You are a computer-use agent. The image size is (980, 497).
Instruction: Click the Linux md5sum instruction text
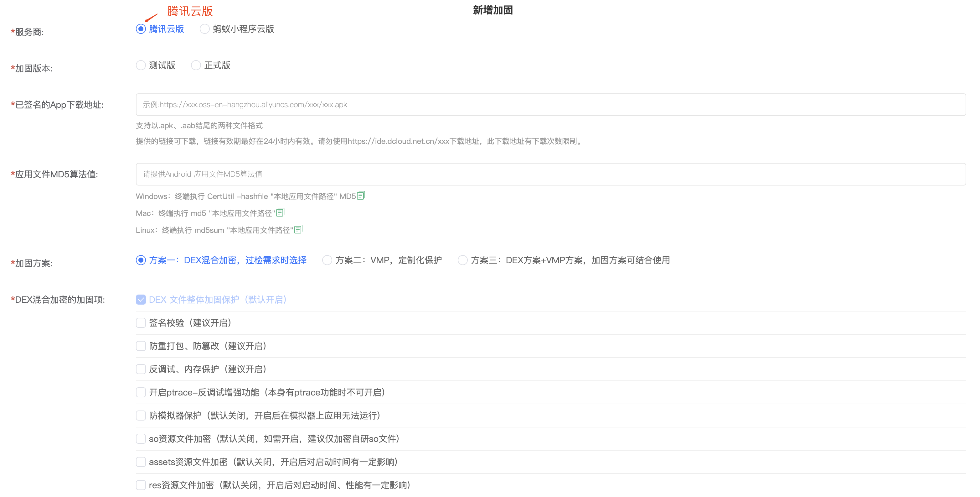(214, 230)
